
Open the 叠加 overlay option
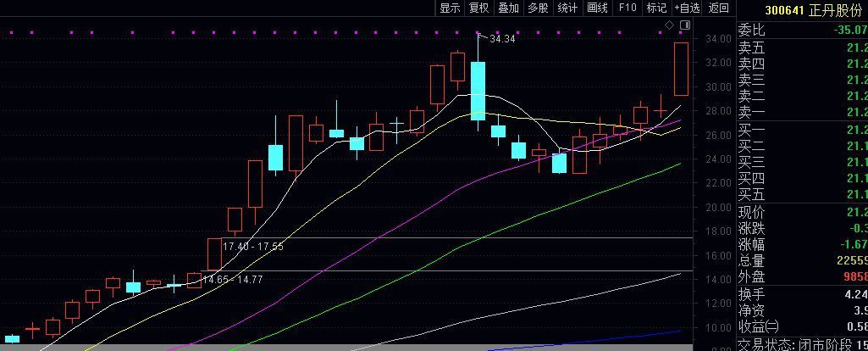(509, 8)
